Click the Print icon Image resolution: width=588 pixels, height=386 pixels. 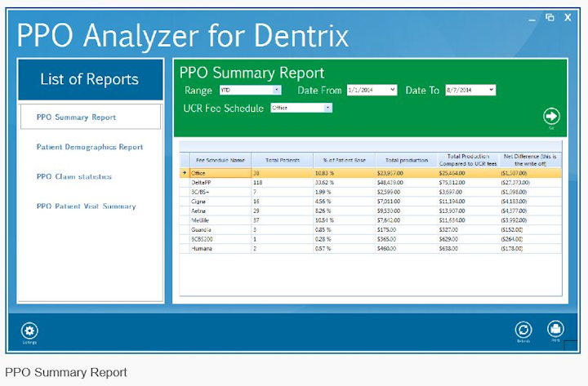(555, 329)
